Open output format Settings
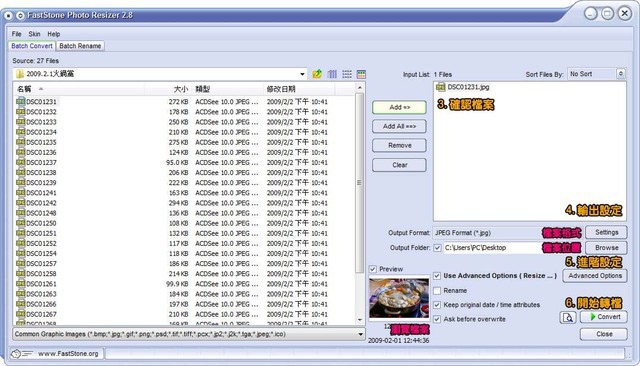The height and width of the screenshot is (366, 640). coord(606,233)
